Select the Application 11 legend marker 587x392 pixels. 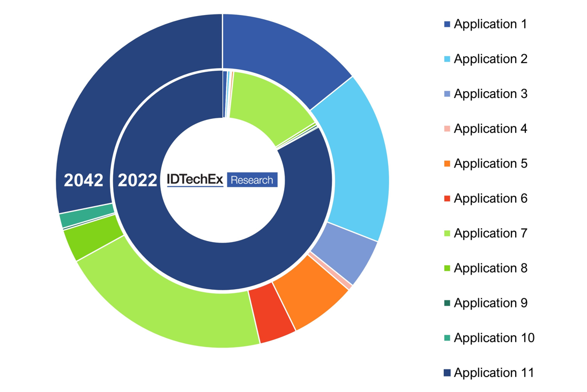tap(448, 372)
